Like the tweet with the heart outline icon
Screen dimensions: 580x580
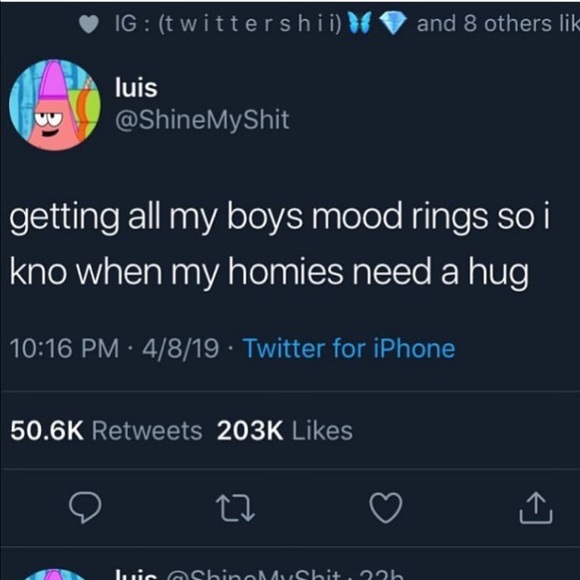[386, 508]
